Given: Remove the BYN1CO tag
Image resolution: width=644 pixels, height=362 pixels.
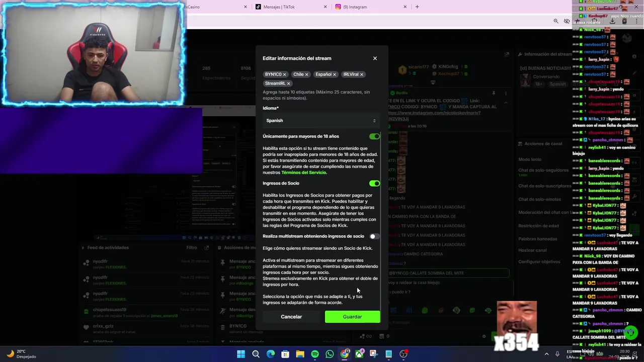Looking at the screenshot, I should tap(284, 74).
